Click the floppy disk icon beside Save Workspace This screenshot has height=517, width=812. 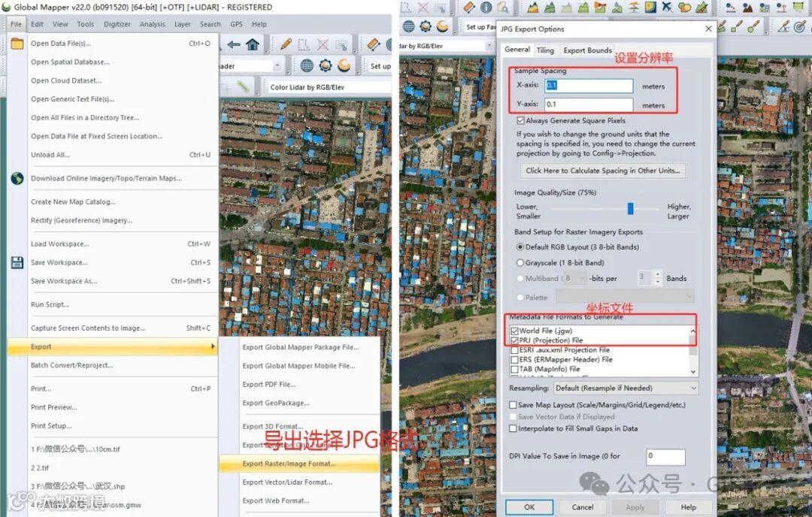coord(17,262)
